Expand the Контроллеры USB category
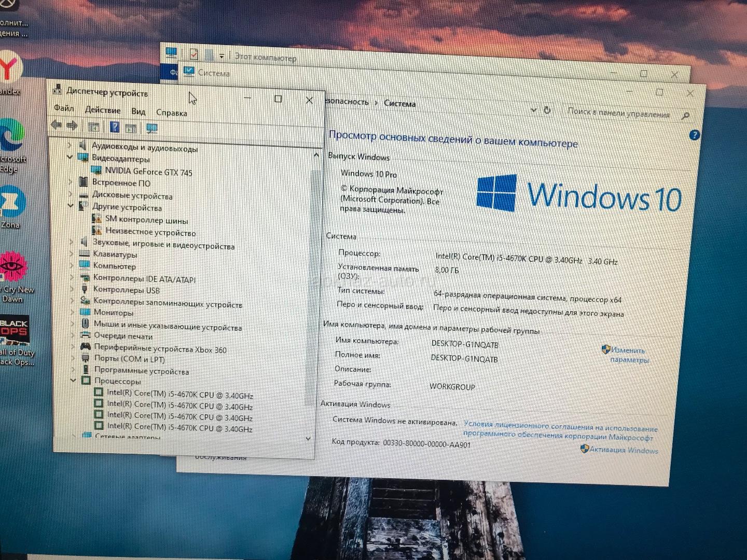This screenshot has width=747, height=560. pos(72,289)
